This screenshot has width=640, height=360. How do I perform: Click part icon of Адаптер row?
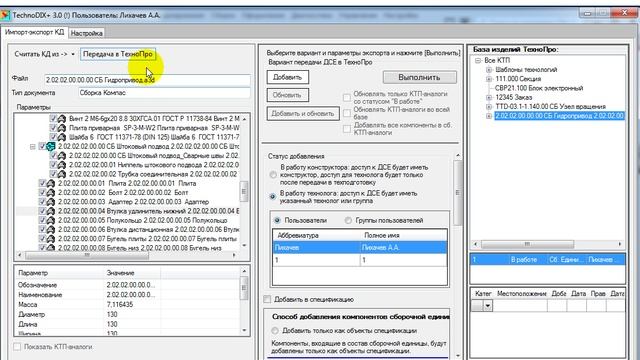[x=51, y=202]
